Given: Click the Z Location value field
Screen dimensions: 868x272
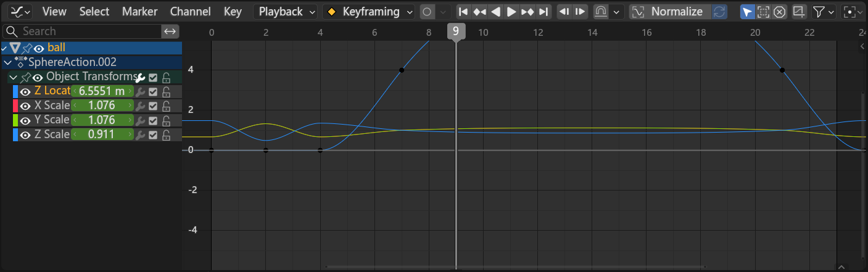Looking at the screenshot, I should tap(102, 91).
